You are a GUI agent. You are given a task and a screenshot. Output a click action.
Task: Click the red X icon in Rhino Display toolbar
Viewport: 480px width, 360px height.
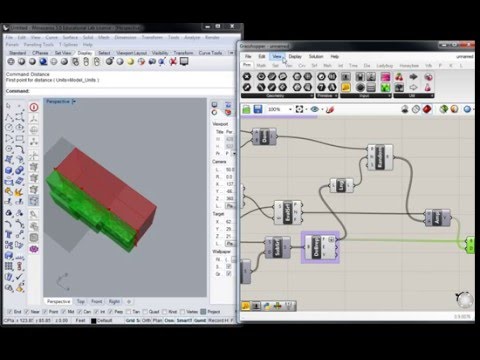pyautogui.click(x=173, y=62)
